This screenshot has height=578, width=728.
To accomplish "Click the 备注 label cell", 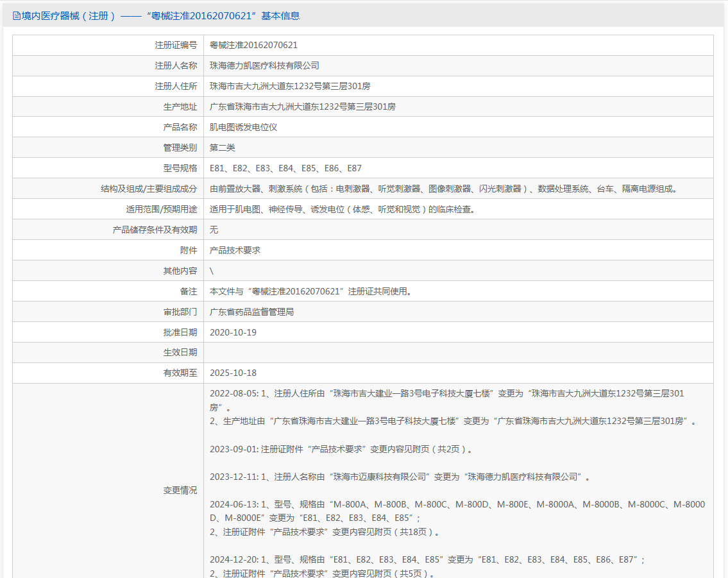I will point(108,291).
